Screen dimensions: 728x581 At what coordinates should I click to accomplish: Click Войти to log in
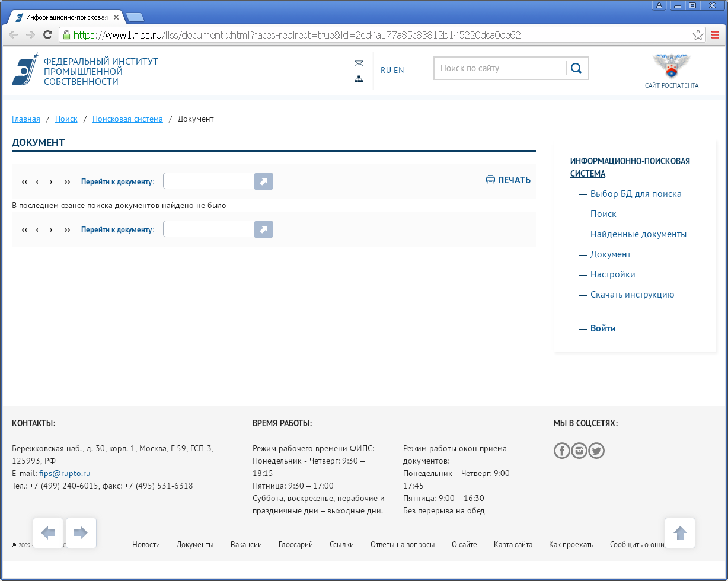pos(603,328)
